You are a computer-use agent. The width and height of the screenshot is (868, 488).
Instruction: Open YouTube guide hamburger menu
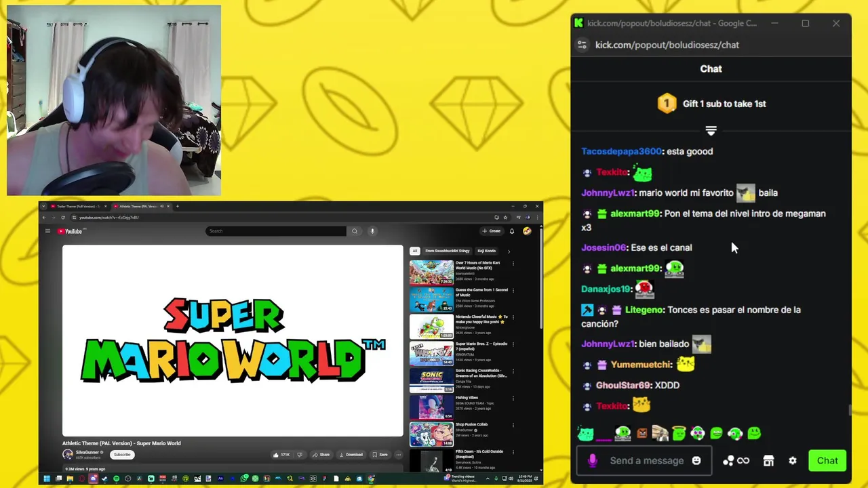click(x=47, y=231)
